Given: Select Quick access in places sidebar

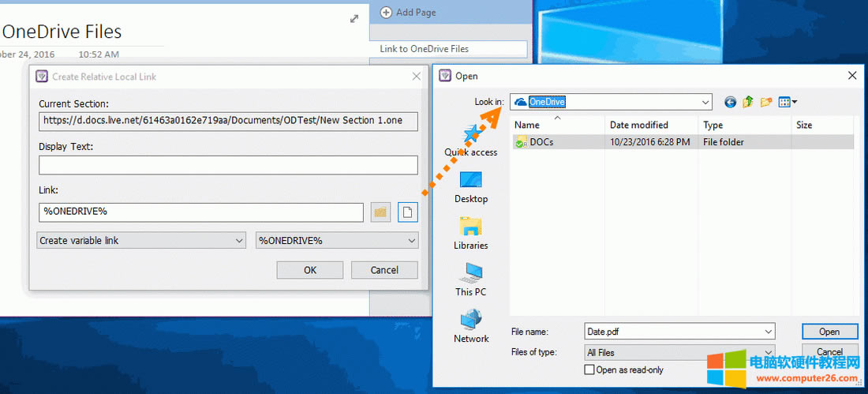Looking at the screenshot, I should tap(471, 141).
